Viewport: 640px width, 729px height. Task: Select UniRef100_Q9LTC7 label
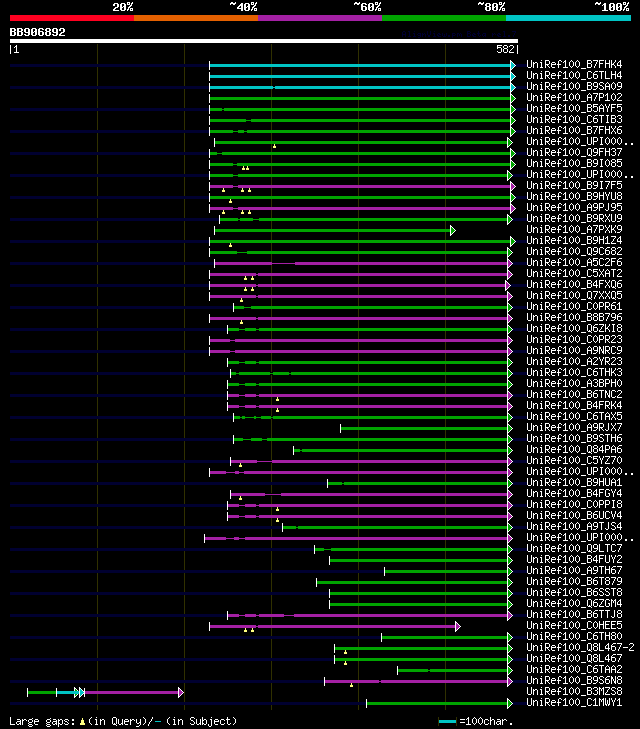574,549
